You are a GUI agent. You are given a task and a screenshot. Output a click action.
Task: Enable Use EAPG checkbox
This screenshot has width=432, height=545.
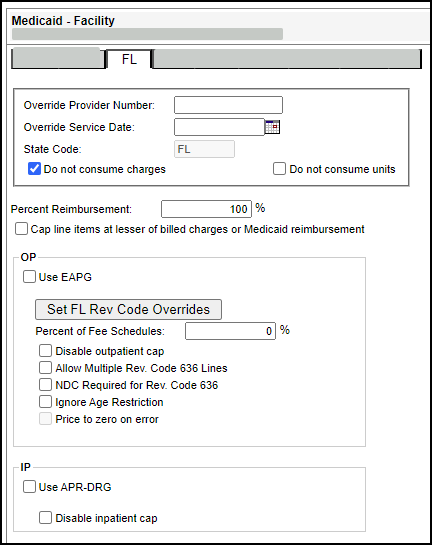pyautogui.click(x=29, y=277)
